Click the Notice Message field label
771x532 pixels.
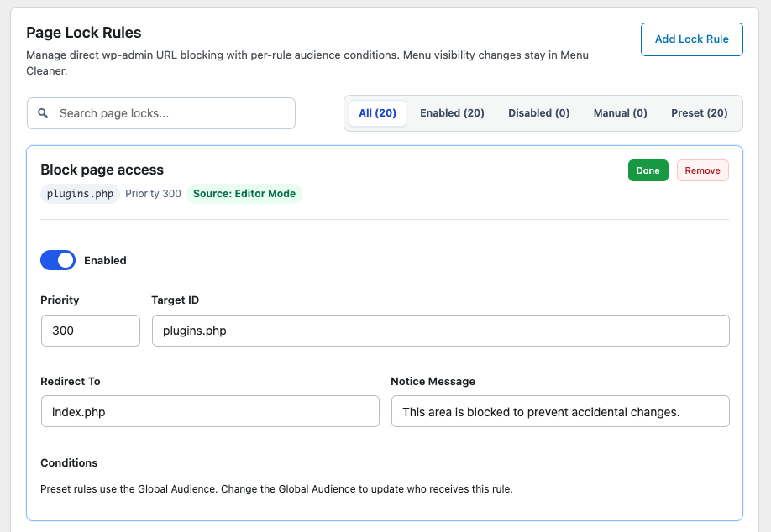coord(433,381)
